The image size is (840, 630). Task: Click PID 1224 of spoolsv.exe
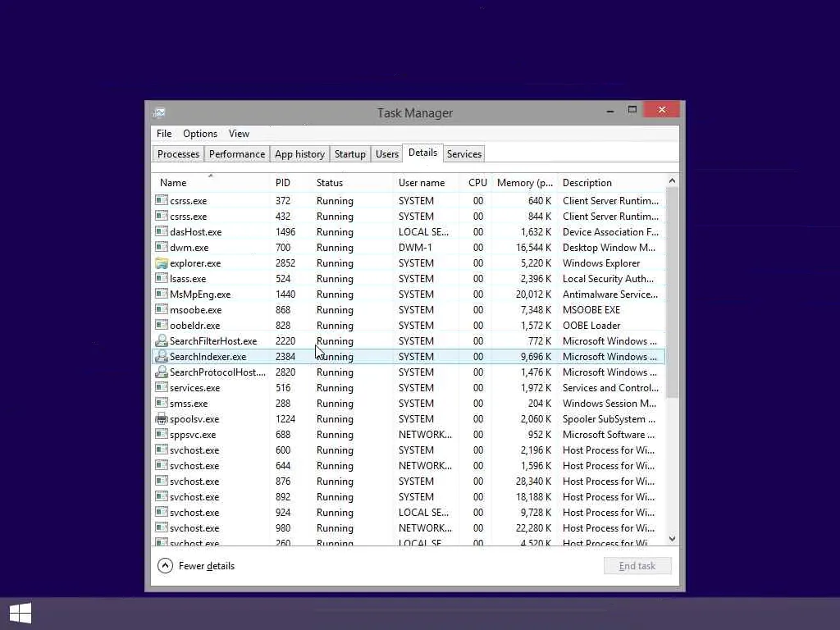tap(285, 419)
